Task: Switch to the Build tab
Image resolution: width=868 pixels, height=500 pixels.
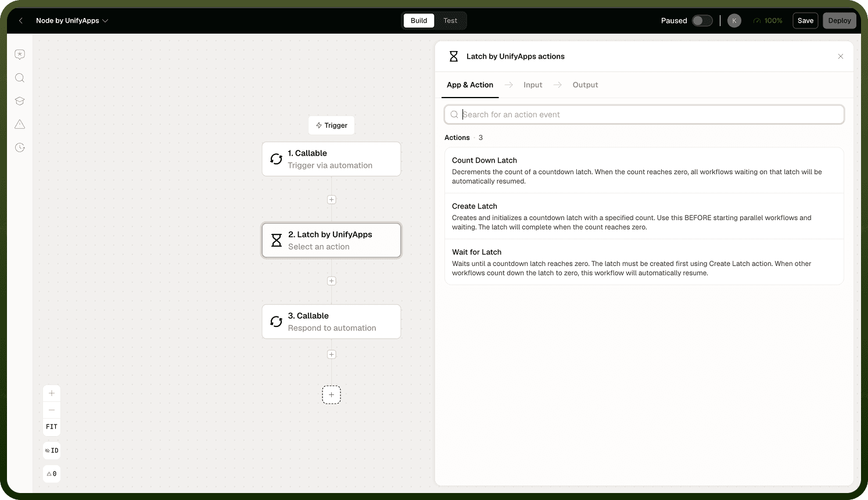Action: (x=419, y=21)
